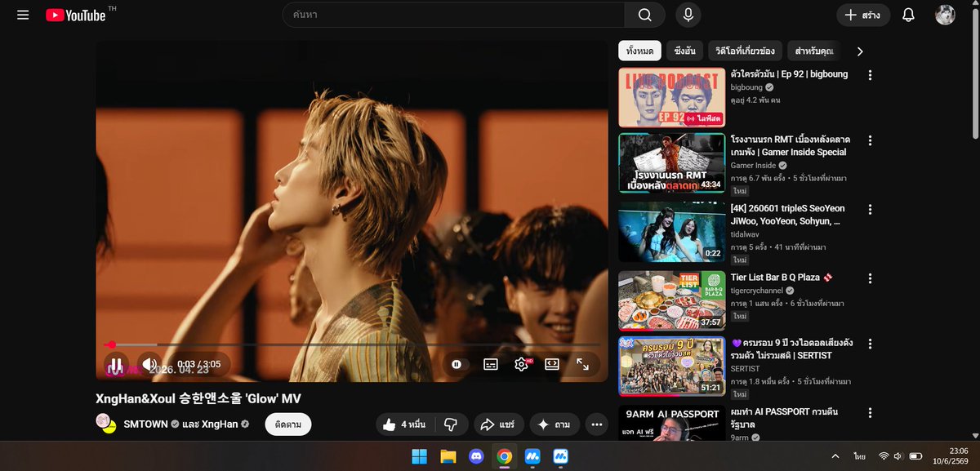Click in the ค้นหา search field

point(453,15)
